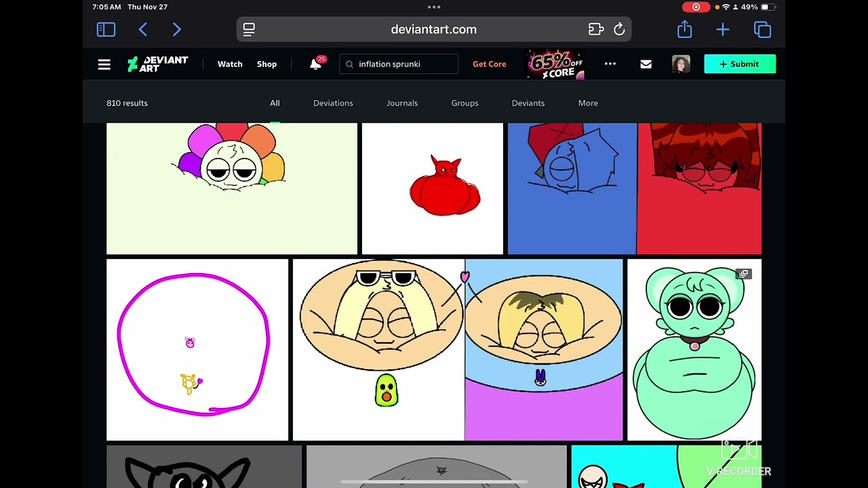868x488 pixels.
Task: Tap the battery status indicator
Action: click(768, 7)
